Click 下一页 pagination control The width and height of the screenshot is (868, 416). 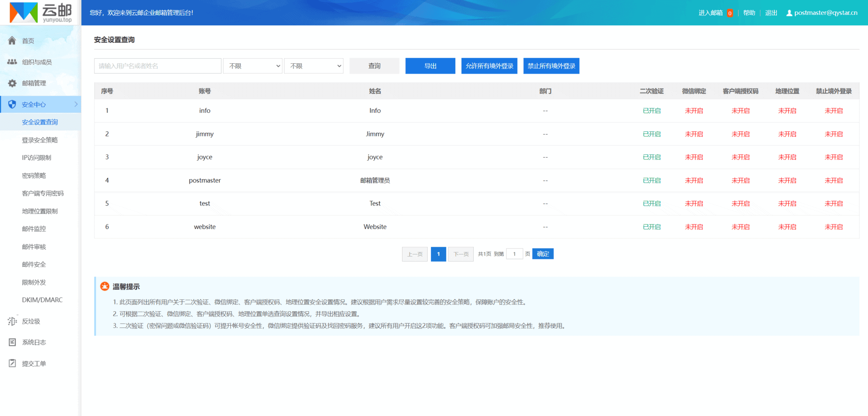pos(461,254)
